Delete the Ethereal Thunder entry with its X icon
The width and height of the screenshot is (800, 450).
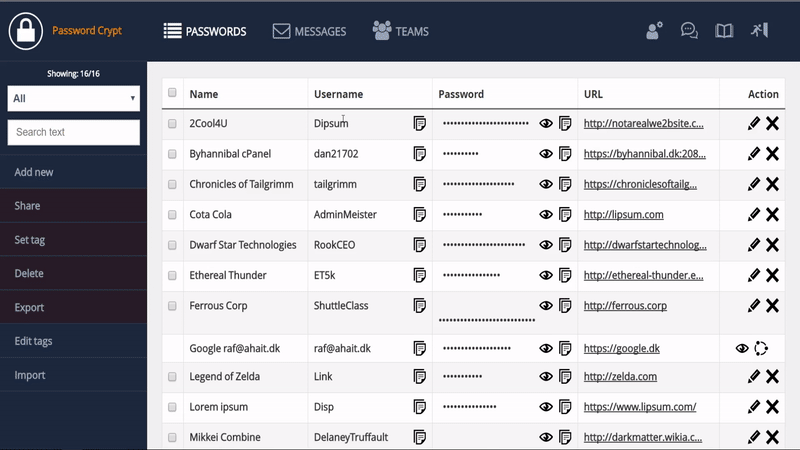(x=772, y=275)
